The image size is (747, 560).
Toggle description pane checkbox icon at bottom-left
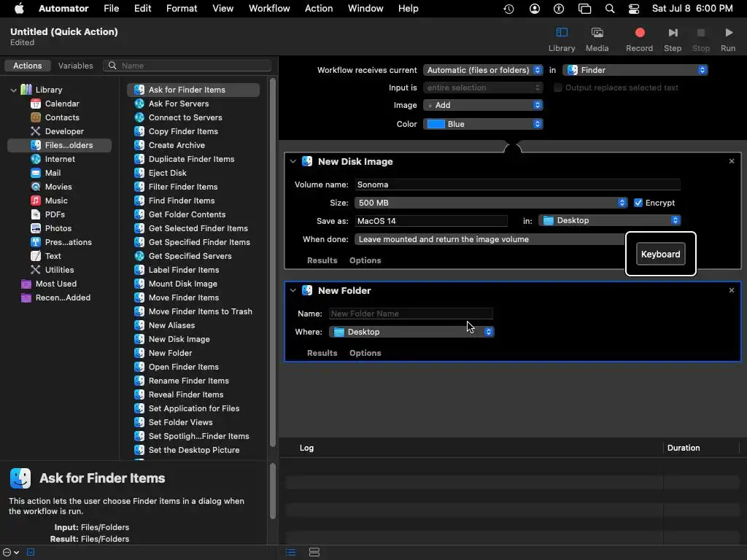31,553
